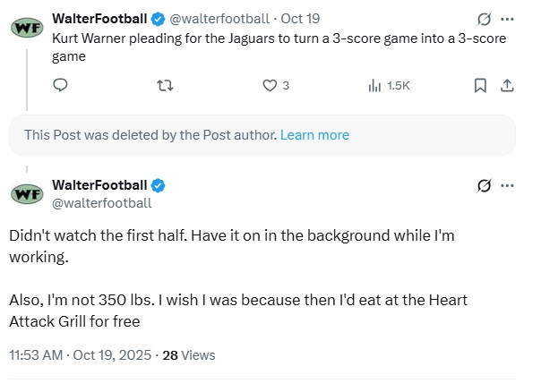Click 28 Views count
The image size is (541, 392).
click(189, 354)
